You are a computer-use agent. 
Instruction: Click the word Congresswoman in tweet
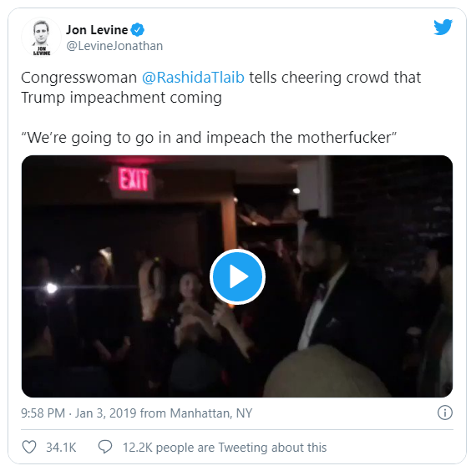point(79,78)
